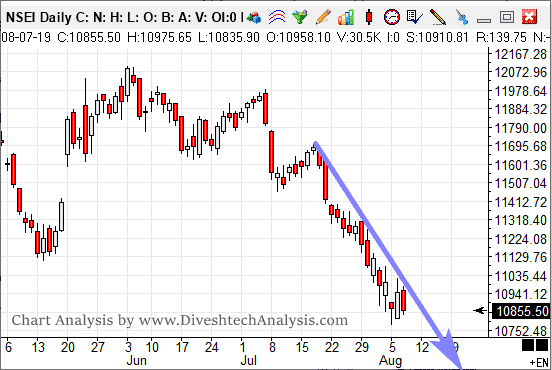Click the Jun month label on time axis
Image resolution: width=552 pixels, height=370 pixels.
click(x=136, y=361)
